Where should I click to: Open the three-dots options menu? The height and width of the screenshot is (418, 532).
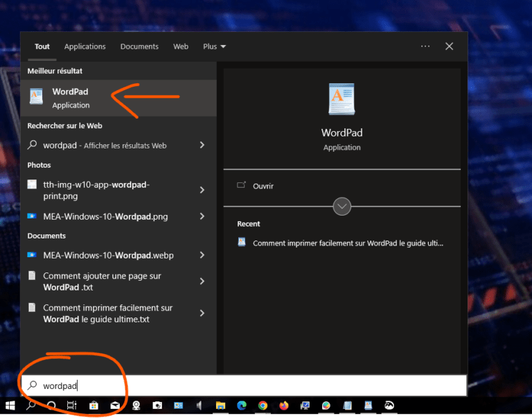425,46
